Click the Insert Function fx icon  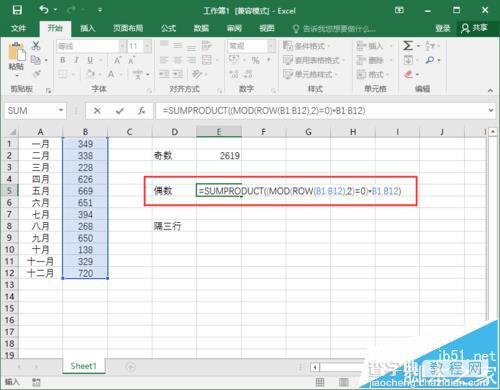click(x=142, y=111)
